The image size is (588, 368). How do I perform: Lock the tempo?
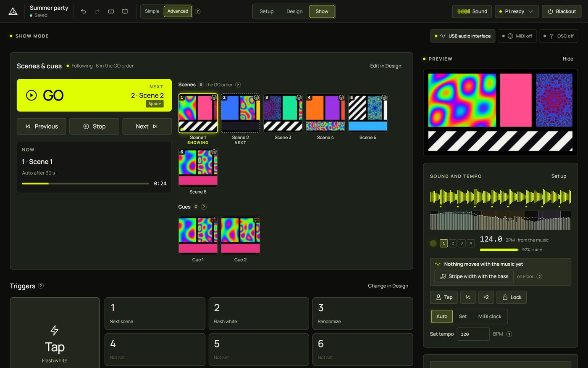(x=512, y=297)
